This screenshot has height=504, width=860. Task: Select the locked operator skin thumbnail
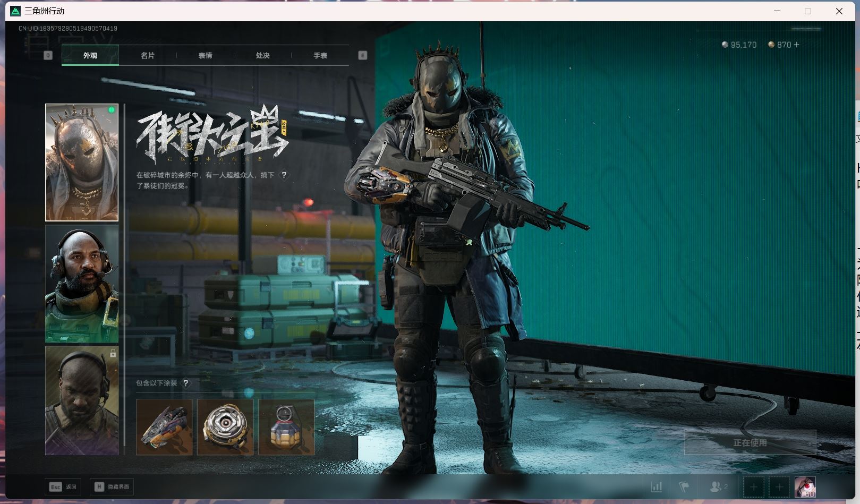point(82,400)
